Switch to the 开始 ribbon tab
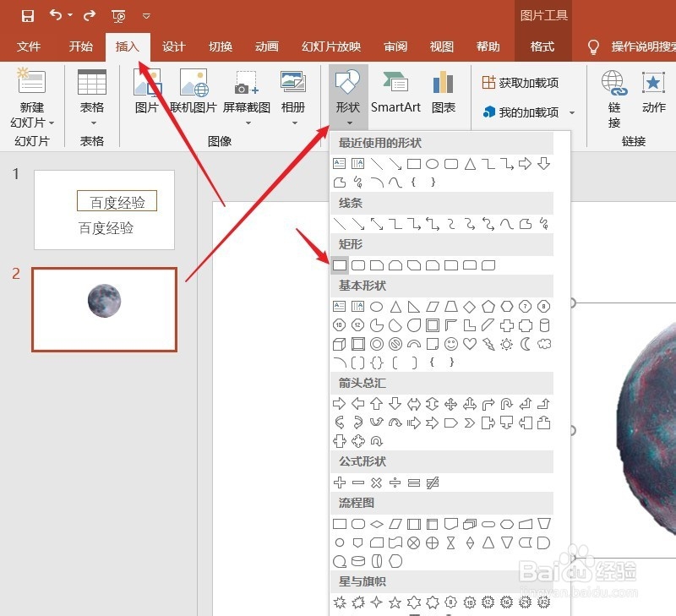Viewport: 676px width, 616px height. click(x=80, y=46)
